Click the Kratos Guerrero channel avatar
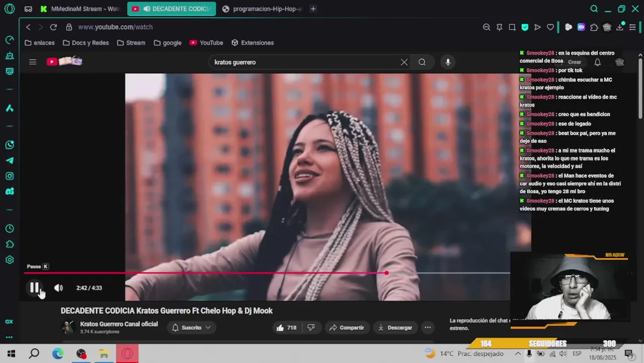Screen dimensions: 644x363 [x=68, y=328]
